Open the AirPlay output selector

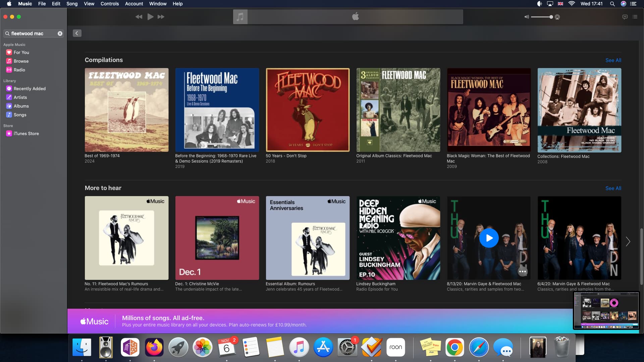pos(557,17)
